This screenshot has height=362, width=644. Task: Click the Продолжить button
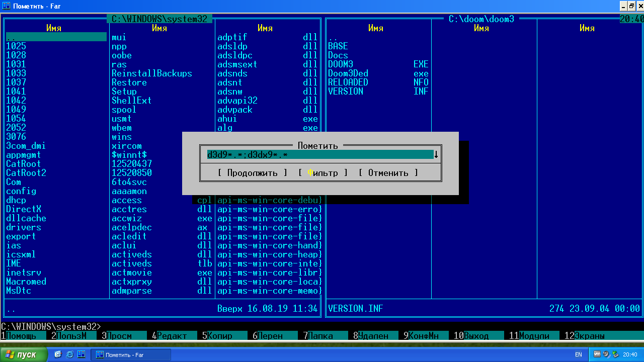point(253,173)
